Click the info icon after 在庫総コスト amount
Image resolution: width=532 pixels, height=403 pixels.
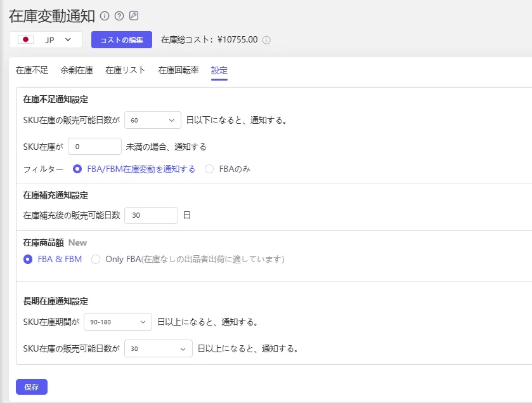click(x=267, y=40)
